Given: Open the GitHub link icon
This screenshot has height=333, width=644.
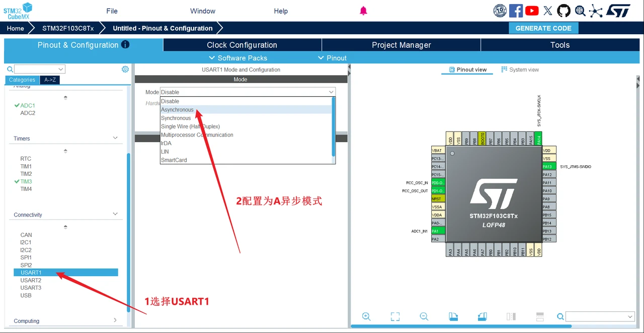Looking at the screenshot, I should pyautogui.click(x=564, y=11).
